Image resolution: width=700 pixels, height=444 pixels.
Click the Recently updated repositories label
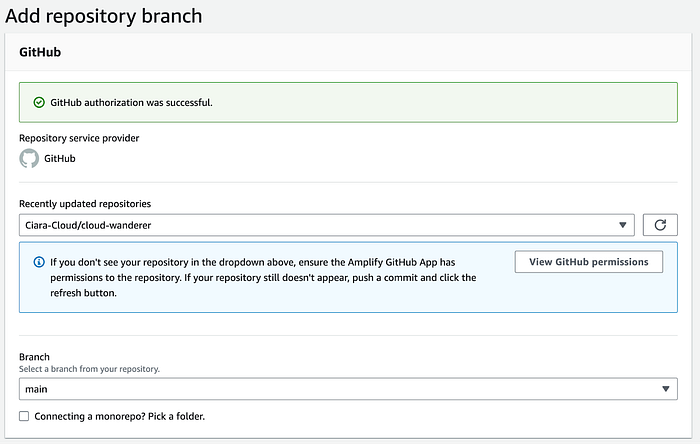pos(85,204)
